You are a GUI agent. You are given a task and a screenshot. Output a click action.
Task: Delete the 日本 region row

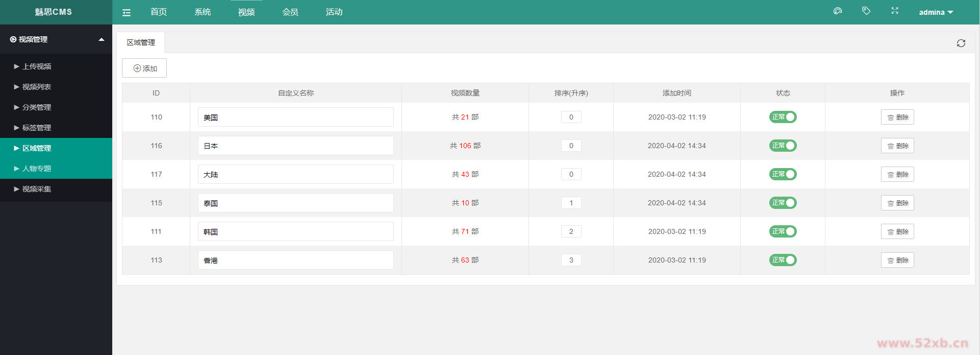[897, 146]
